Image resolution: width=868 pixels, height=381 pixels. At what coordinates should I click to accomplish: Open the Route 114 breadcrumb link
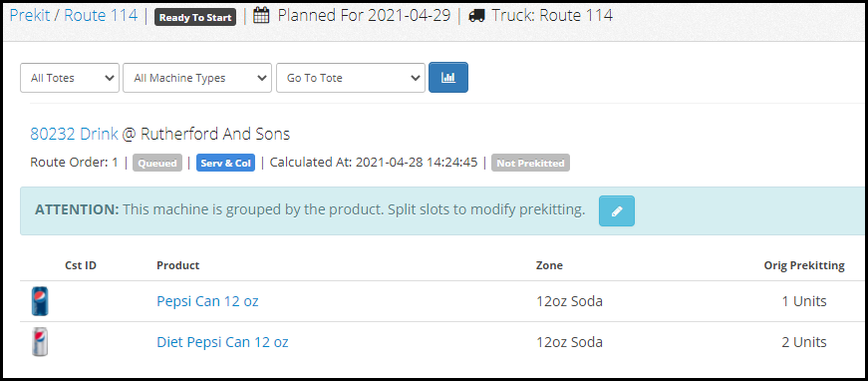click(x=101, y=16)
